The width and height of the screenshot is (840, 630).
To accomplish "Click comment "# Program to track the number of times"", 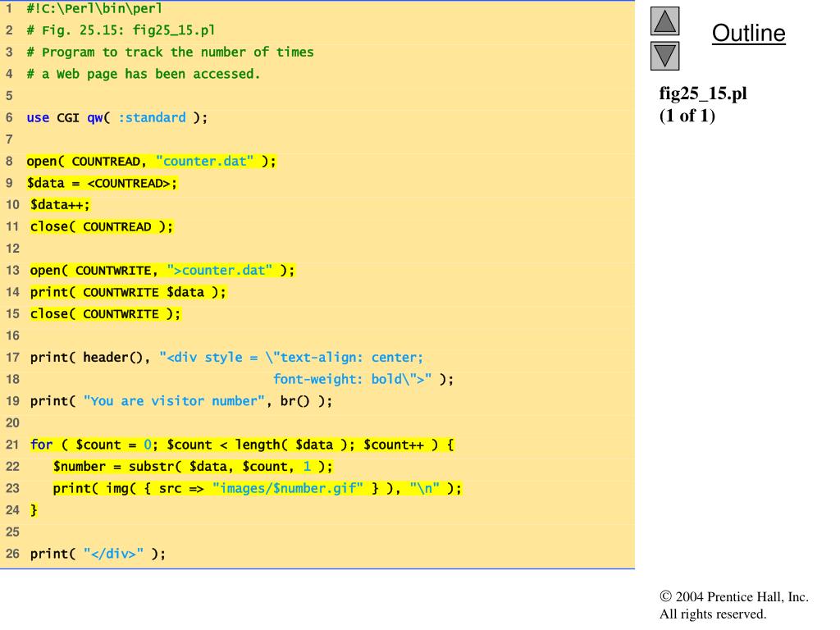I will [x=170, y=52].
